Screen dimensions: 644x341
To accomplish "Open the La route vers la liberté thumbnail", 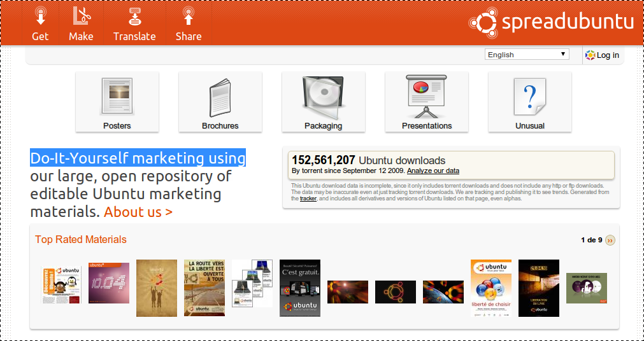I will (x=204, y=288).
